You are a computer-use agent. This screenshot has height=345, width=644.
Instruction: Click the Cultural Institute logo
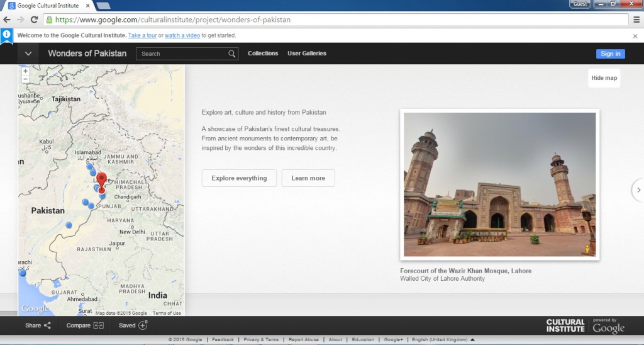click(565, 325)
